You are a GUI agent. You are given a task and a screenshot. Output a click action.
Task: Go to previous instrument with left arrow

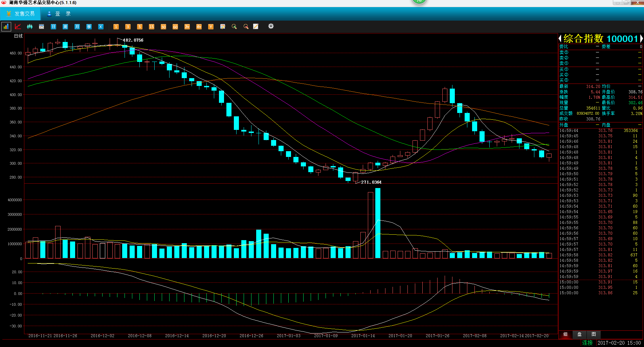[x=560, y=39]
